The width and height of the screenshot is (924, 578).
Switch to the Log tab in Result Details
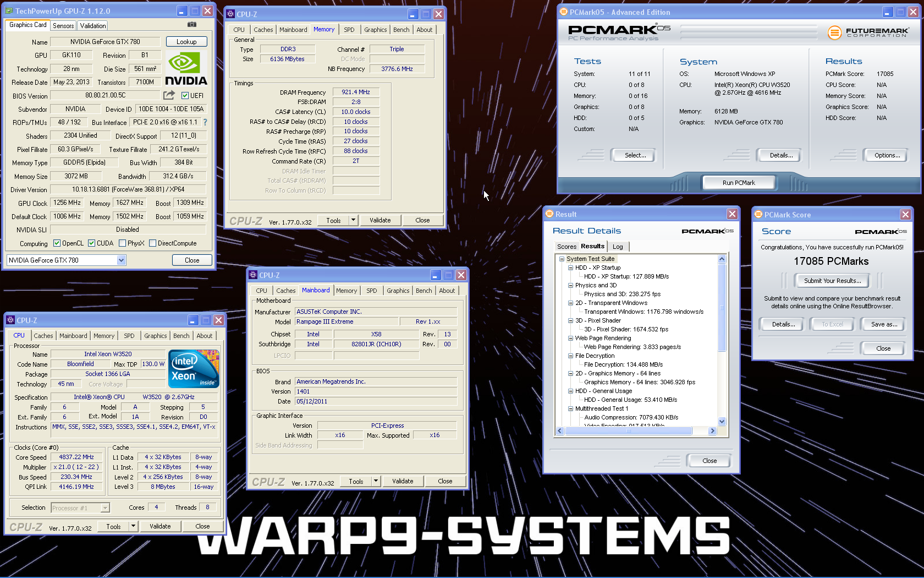[618, 247]
